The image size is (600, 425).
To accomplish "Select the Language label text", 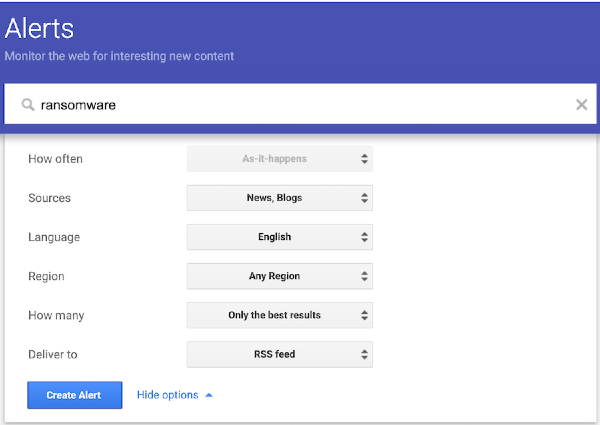I will [54, 237].
